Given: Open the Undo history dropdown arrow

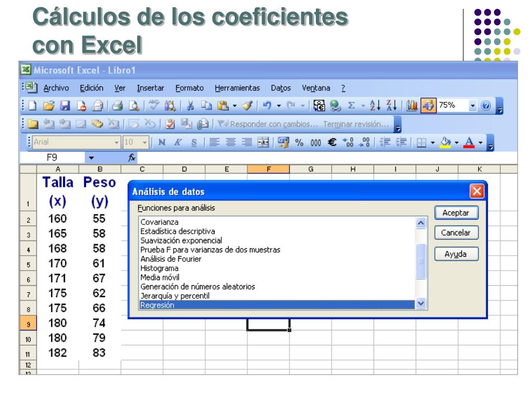Looking at the screenshot, I should 279,106.
